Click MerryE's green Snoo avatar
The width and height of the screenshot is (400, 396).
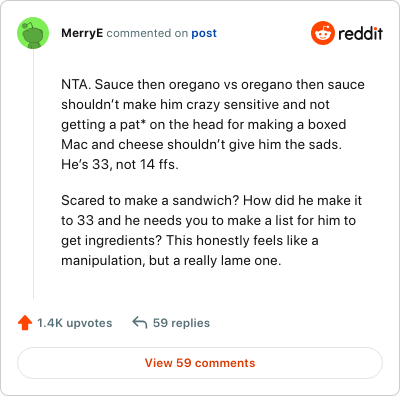point(33,33)
